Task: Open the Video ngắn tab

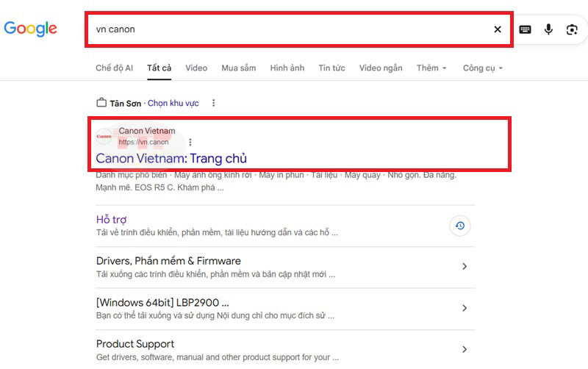Action: click(381, 68)
